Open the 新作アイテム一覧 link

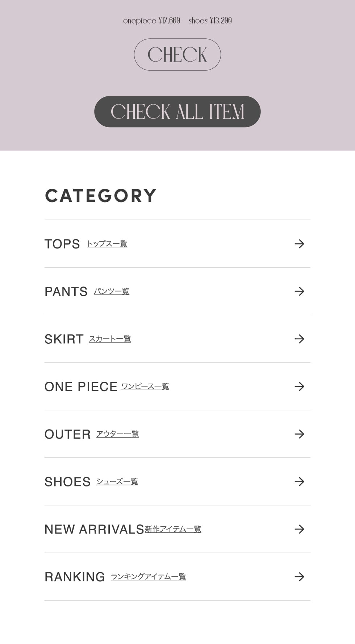point(173,529)
